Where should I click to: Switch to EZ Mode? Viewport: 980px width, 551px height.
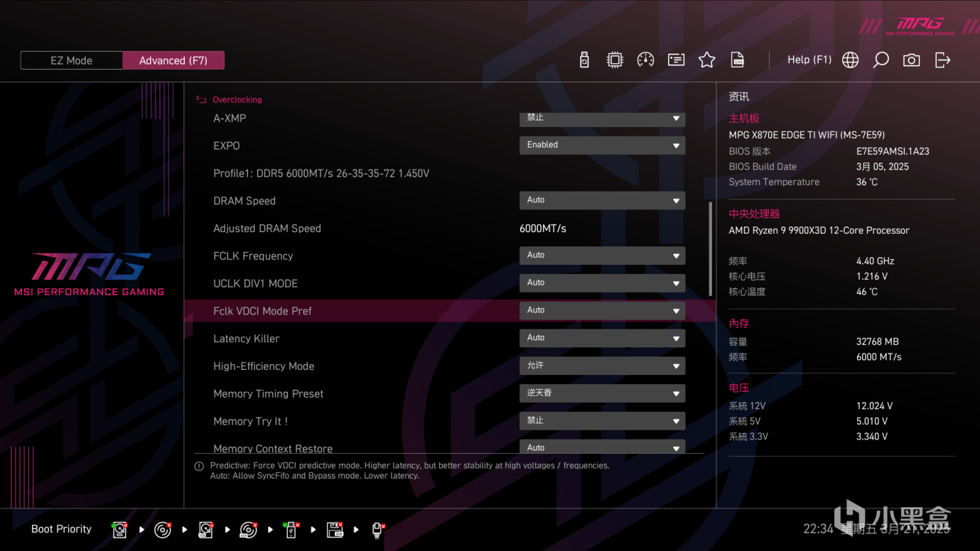point(71,60)
